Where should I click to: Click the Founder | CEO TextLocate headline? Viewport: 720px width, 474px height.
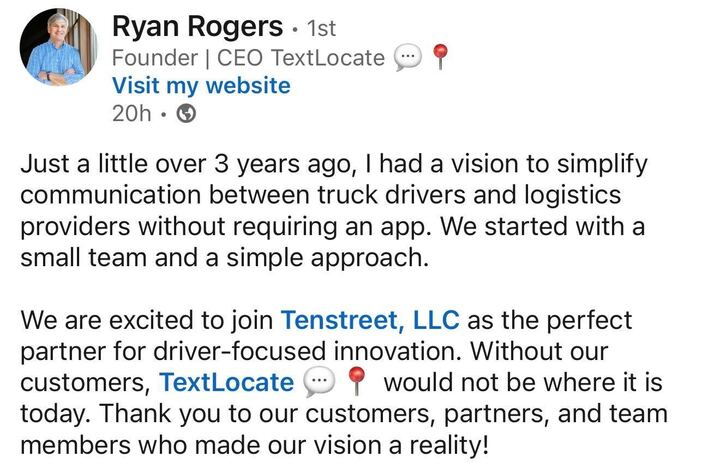tap(248, 57)
